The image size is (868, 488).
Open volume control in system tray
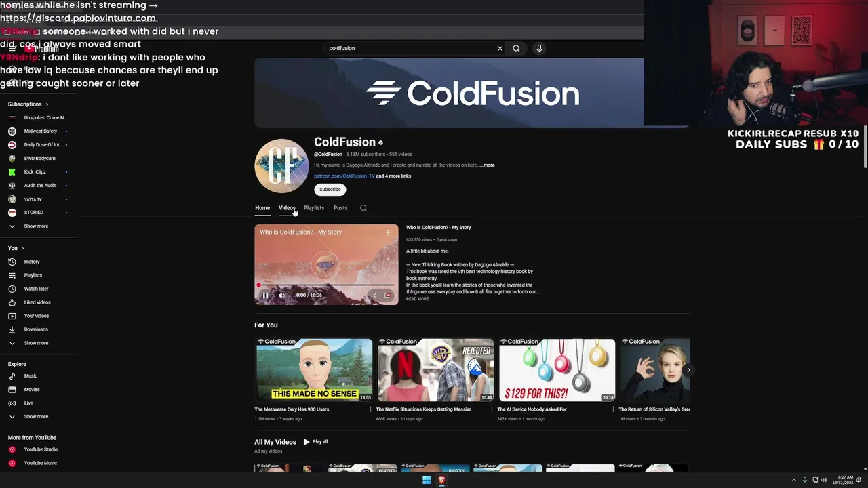[x=824, y=480]
